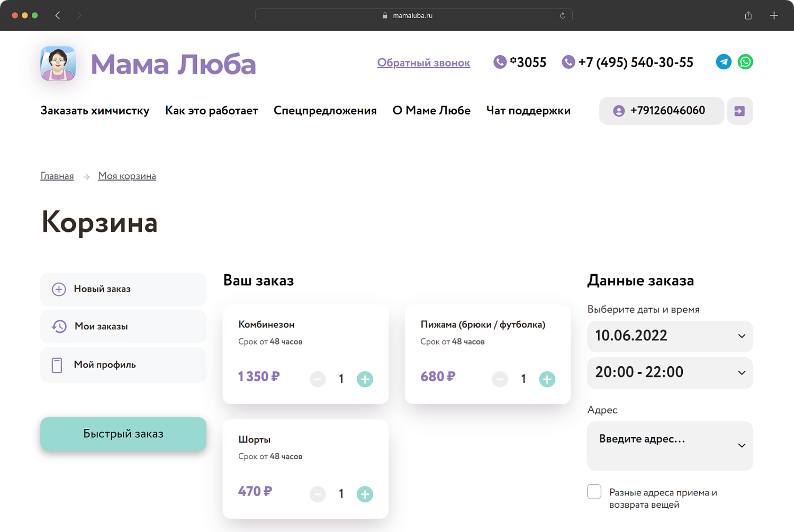Click the login arrow icon next to the phone number
The image size is (794, 532).
point(739,111)
